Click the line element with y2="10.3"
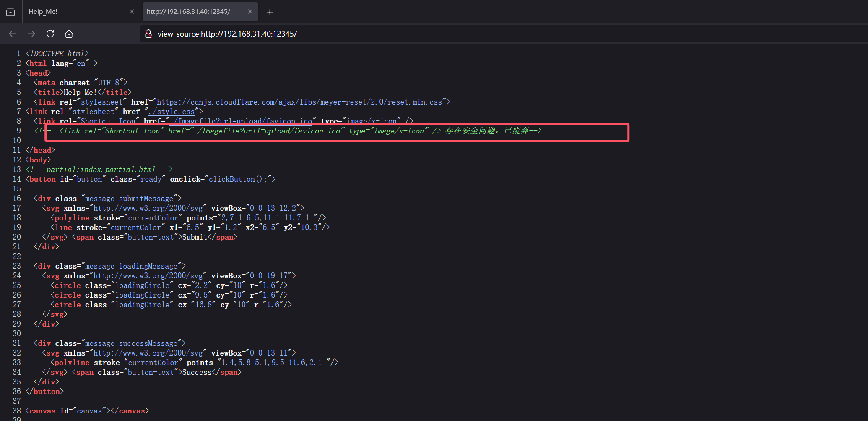This screenshot has height=421, width=868. [x=190, y=227]
